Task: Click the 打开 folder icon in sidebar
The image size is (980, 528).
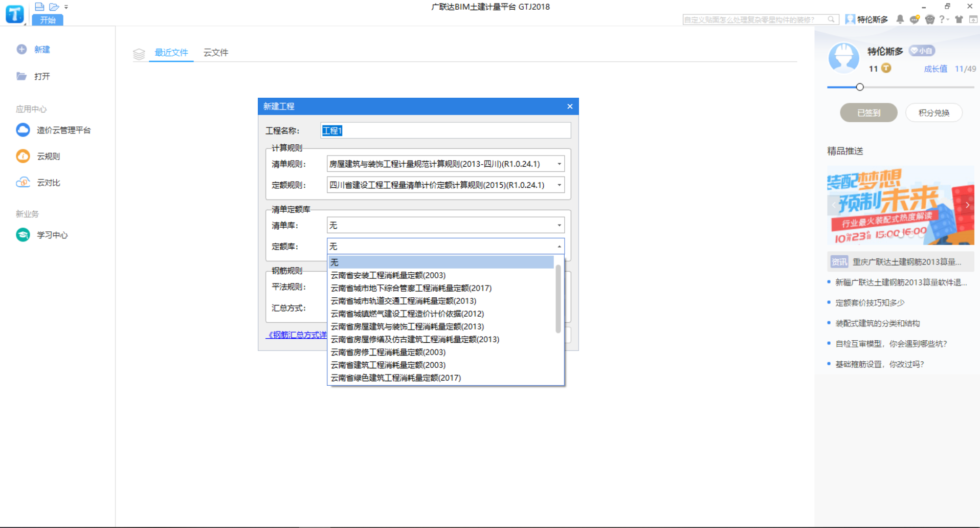Action: [21, 76]
